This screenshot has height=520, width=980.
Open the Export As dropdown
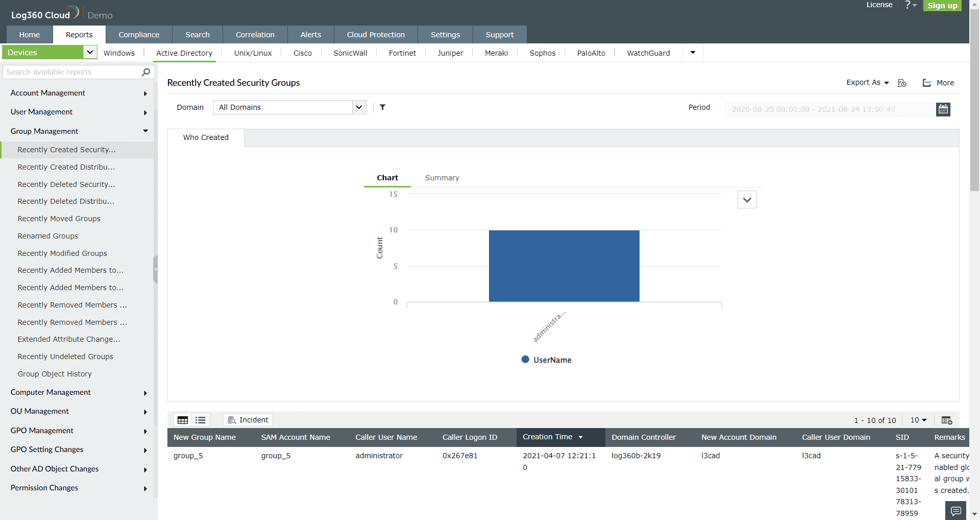coord(867,83)
